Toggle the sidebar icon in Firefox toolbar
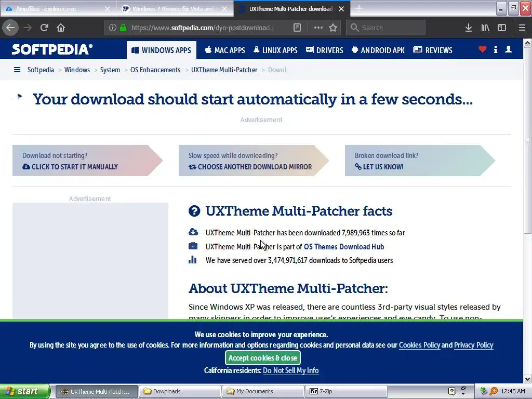 [x=502, y=28]
